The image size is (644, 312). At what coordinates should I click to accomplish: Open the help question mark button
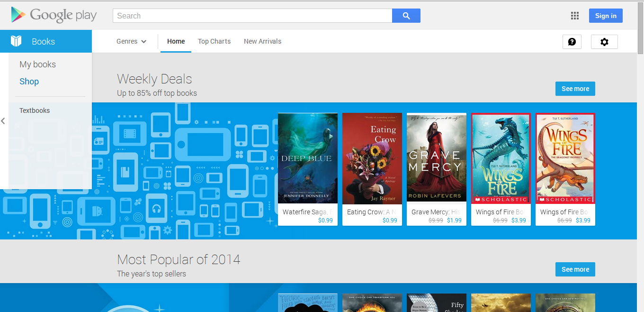click(572, 42)
